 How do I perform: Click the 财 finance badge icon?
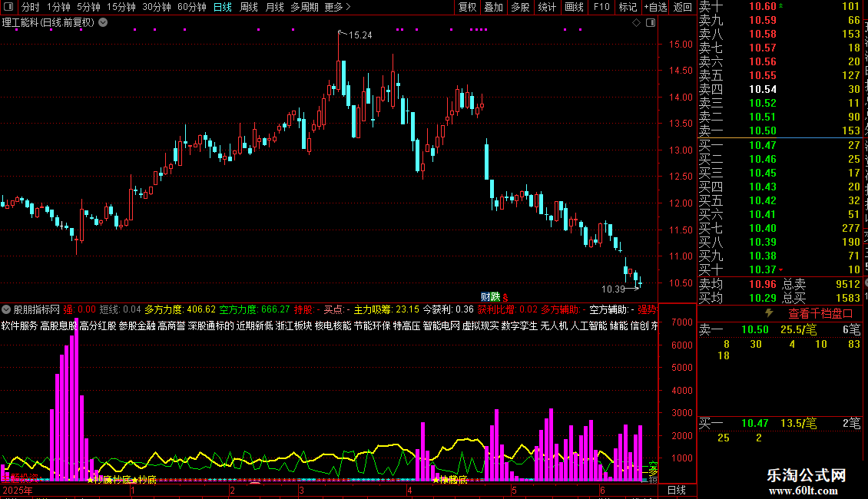coord(485,297)
